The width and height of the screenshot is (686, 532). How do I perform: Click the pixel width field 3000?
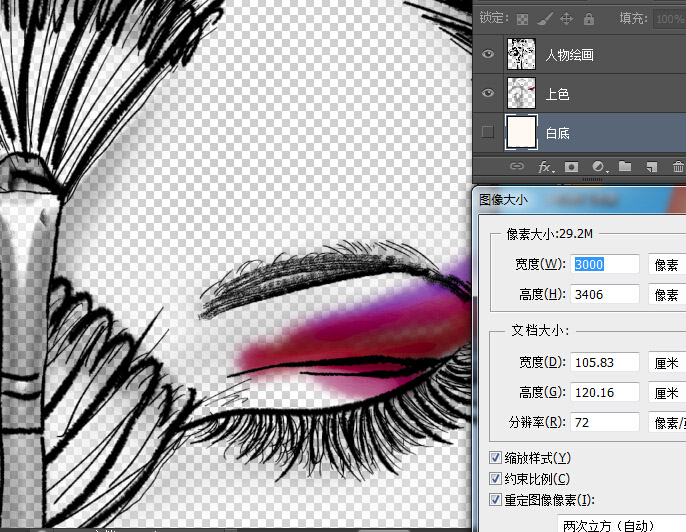(605, 264)
